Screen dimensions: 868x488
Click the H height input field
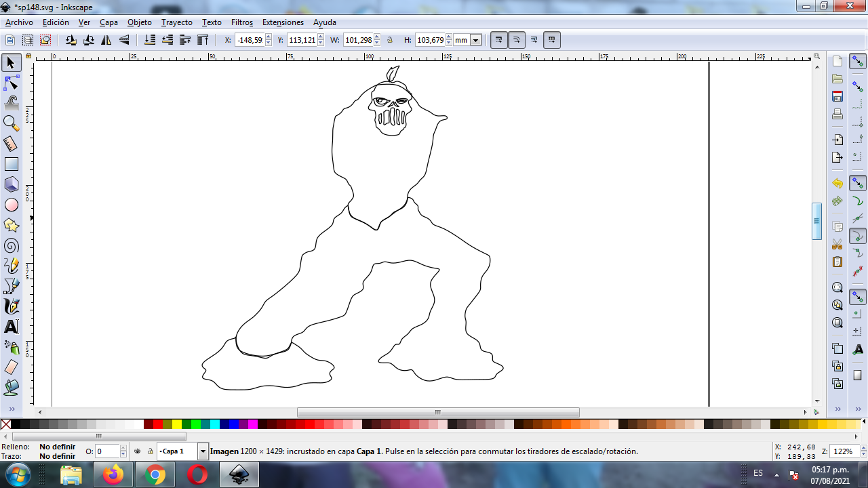pos(430,40)
